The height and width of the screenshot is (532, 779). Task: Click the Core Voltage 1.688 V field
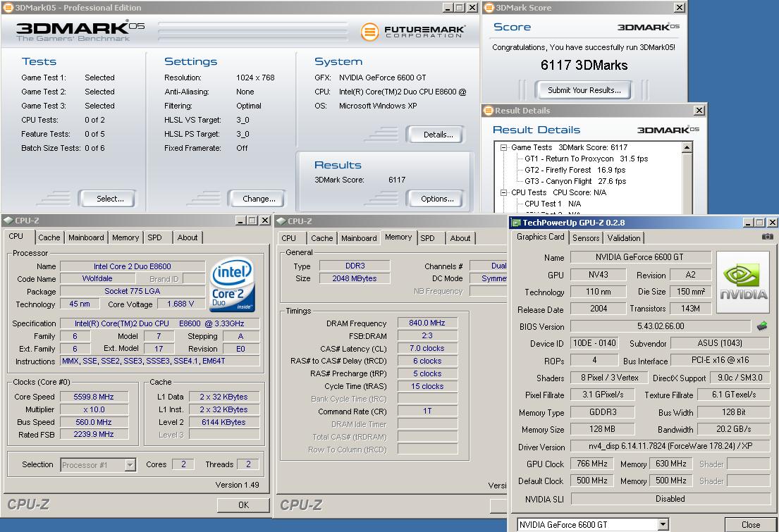[x=181, y=304]
